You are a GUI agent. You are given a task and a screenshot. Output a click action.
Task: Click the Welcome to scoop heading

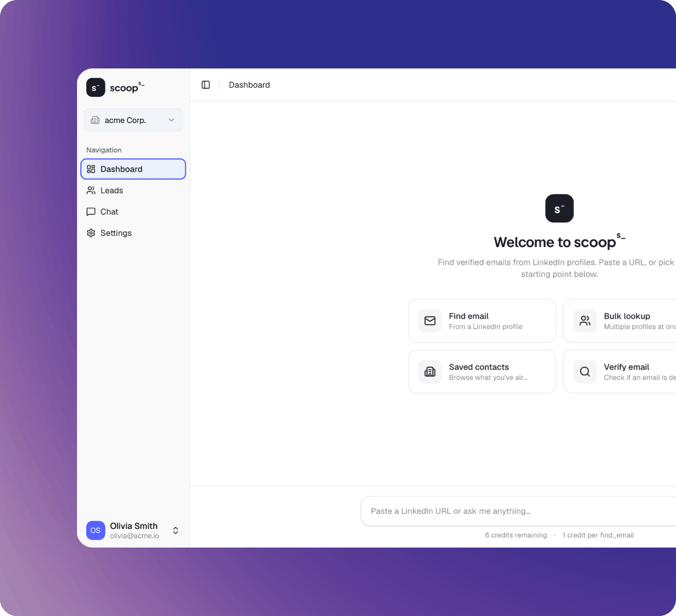[559, 241]
